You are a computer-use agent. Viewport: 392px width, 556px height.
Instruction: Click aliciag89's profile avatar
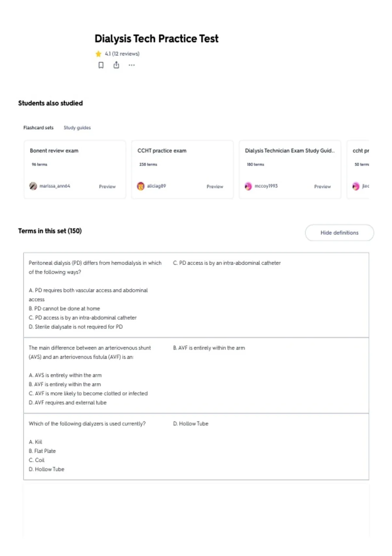click(x=140, y=186)
